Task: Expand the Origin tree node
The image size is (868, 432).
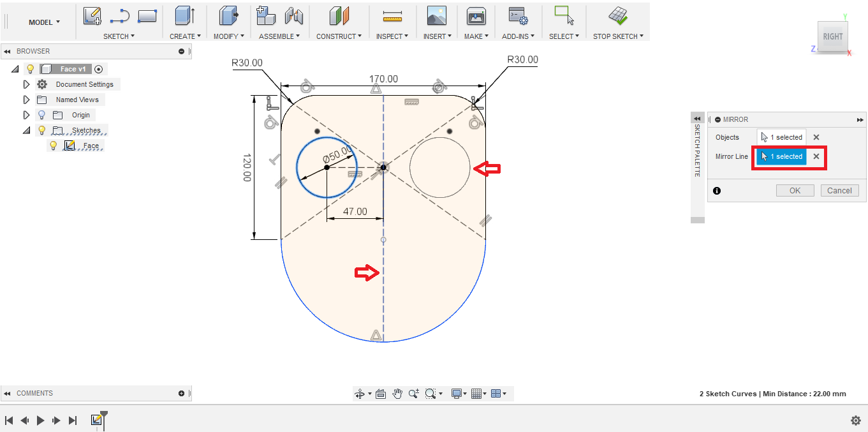Action: [26, 115]
